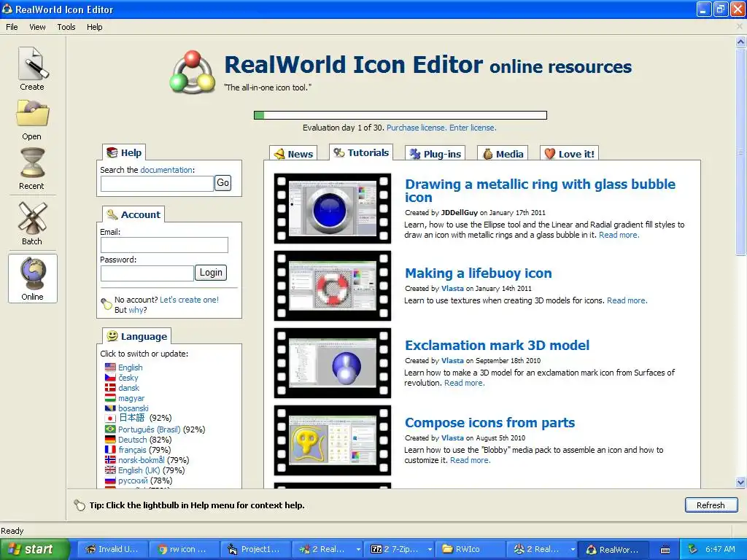Click Let's create one! account link
The image size is (747, 560).
(x=189, y=300)
